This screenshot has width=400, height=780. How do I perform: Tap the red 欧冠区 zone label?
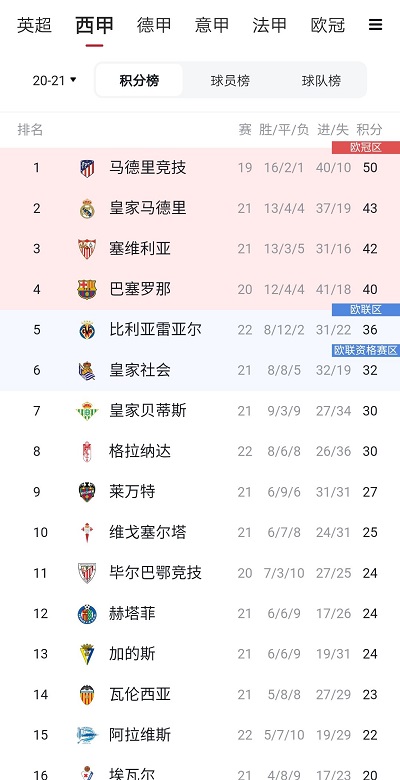point(366,148)
